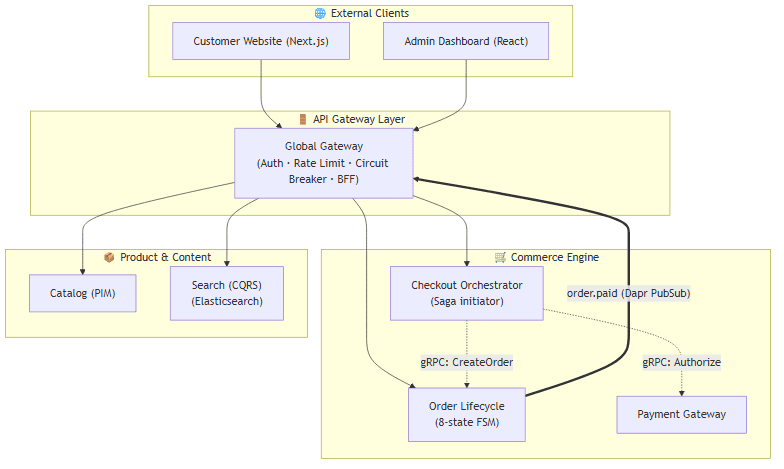The height and width of the screenshot is (469, 784).
Task: Click the shopping cart icon beside Commerce Engine
Action: 500,257
